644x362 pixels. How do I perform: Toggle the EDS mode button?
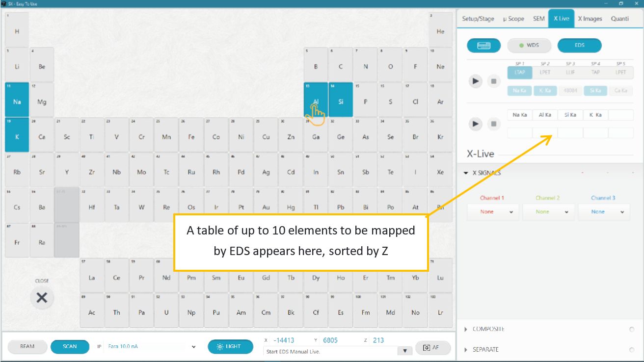(x=579, y=46)
